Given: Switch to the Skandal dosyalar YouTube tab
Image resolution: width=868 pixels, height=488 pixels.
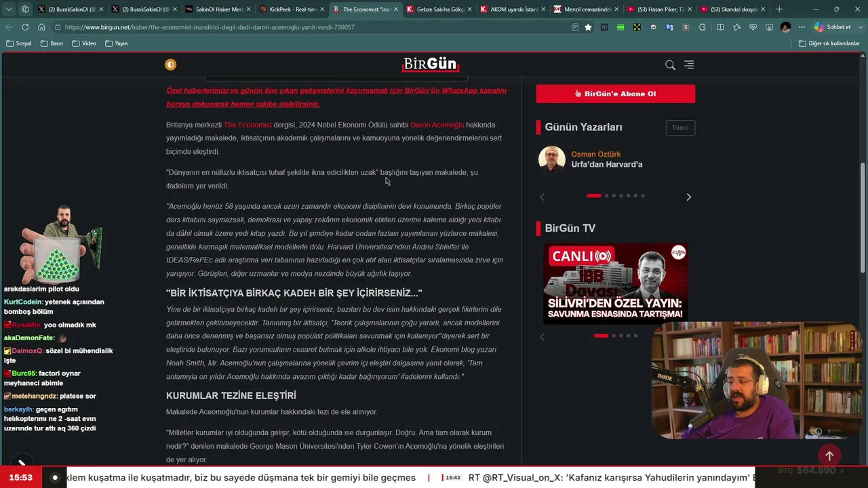Looking at the screenshot, I should (732, 9).
